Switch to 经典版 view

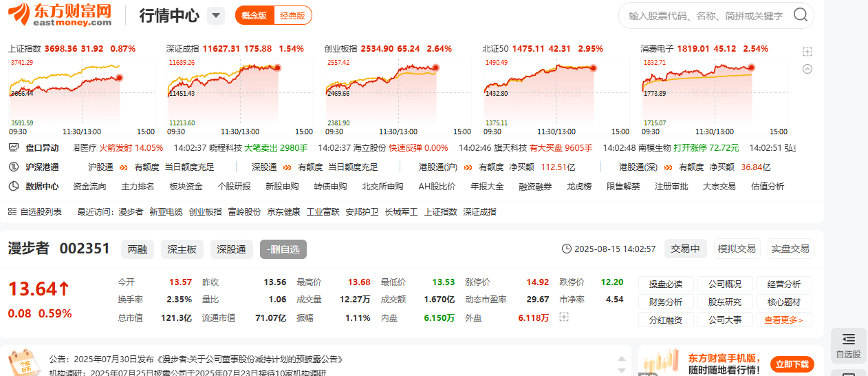(292, 15)
